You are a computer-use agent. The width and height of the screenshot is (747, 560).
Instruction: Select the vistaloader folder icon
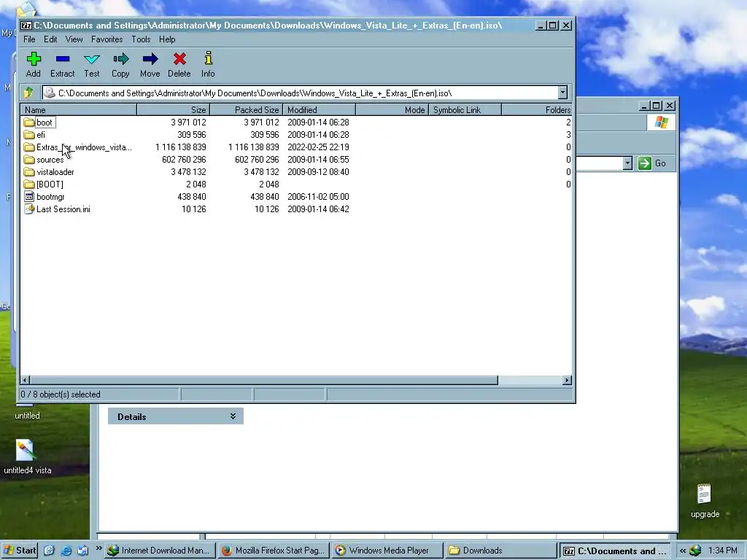click(x=29, y=172)
